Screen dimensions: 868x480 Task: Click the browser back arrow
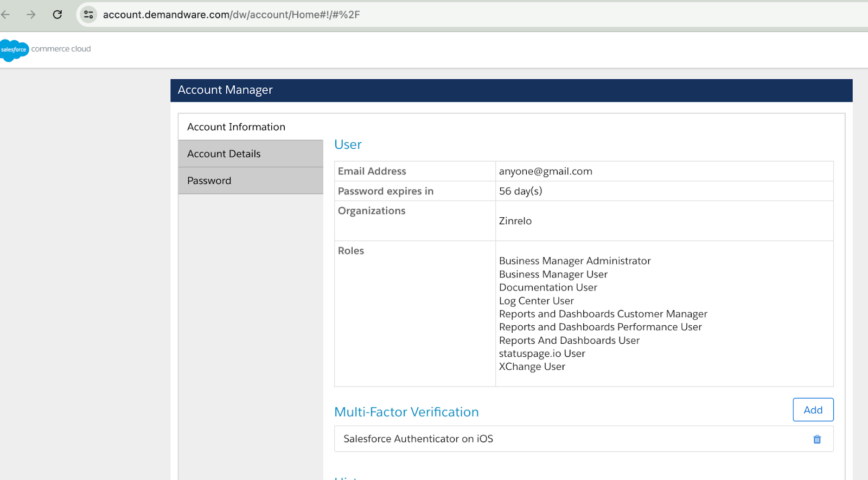[5, 15]
